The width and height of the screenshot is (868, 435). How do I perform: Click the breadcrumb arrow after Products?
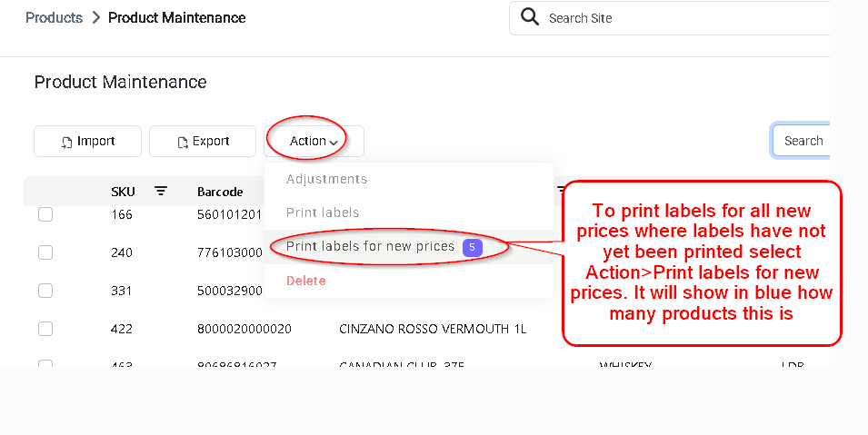click(x=96, y=18)
